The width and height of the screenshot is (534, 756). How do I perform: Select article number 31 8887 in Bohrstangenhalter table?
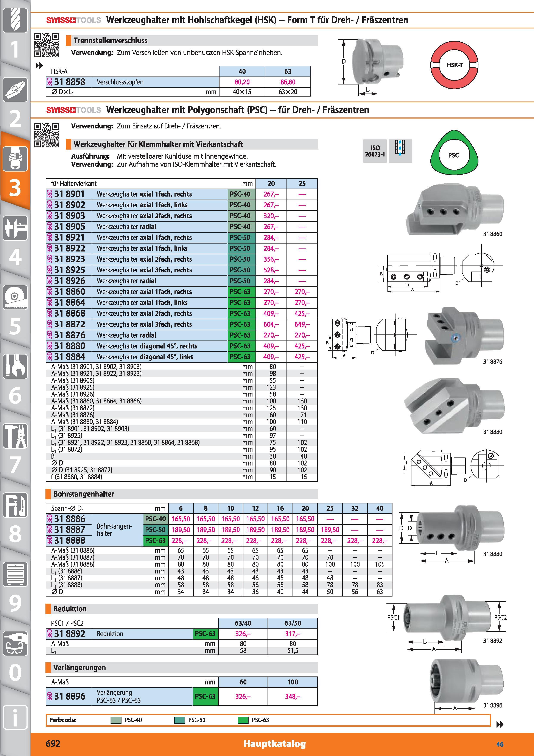pos(70,530)
